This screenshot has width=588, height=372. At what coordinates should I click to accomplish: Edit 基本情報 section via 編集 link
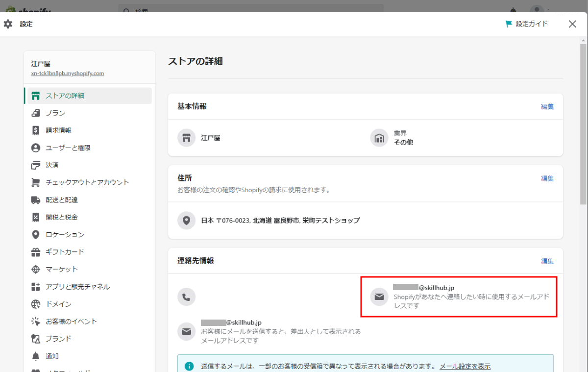[547, 106]
